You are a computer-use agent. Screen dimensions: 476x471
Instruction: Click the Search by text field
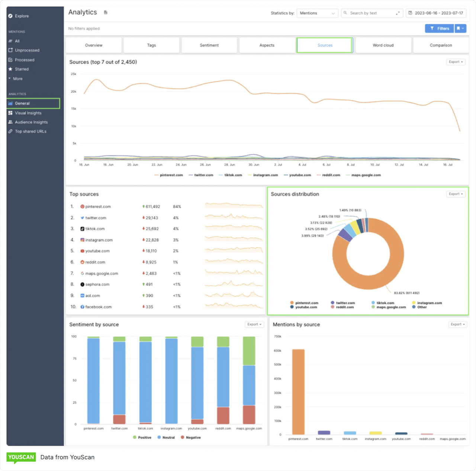tap(370, 13)
